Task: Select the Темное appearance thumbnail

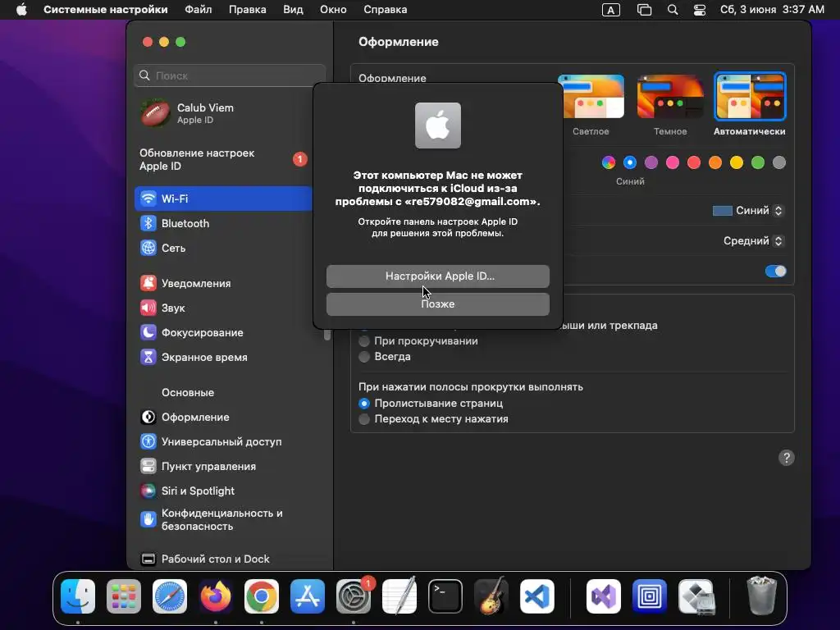Action: point(670,97)
